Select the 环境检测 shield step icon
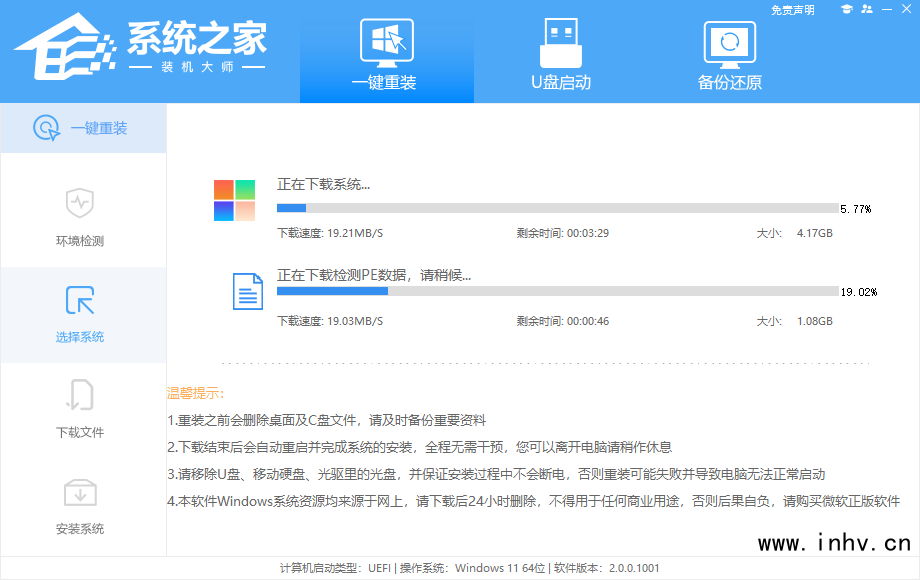The width and height of the screenshot is (920, 580). (80, 203)
